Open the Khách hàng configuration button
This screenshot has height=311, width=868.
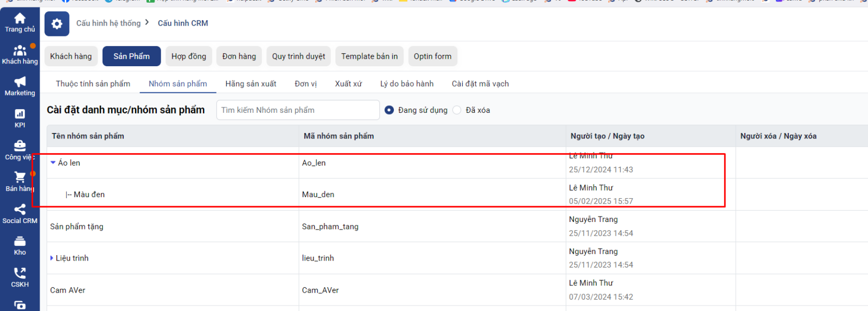click(71, 56)
